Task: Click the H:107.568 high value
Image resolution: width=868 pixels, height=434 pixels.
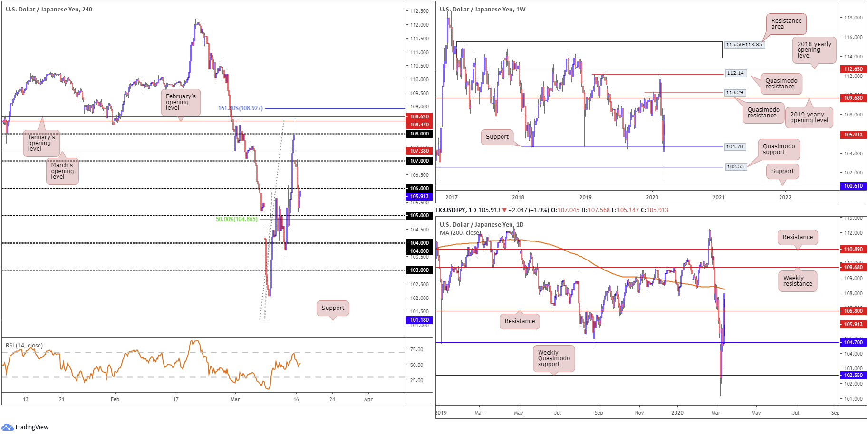Action: click(596, 210)
